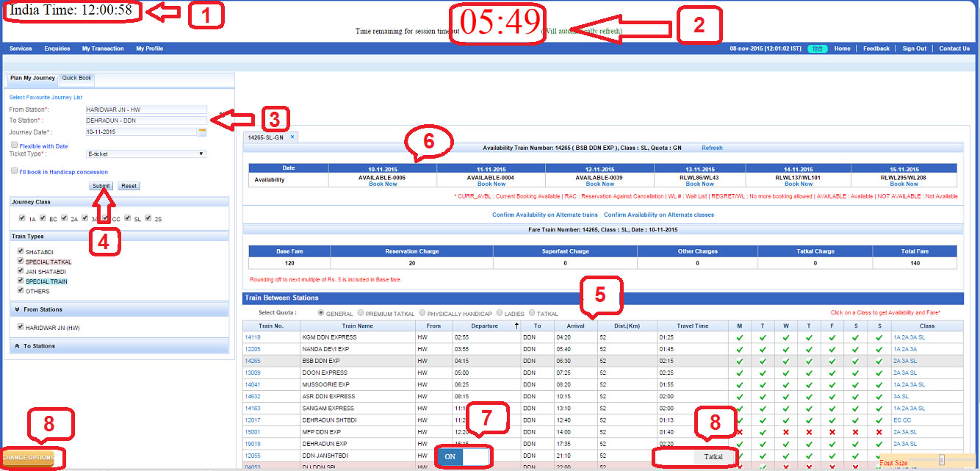The height and width of the screenshot is (471, 980).
Task: Open the Ticket Type dropdown
Action: point(145,154)
